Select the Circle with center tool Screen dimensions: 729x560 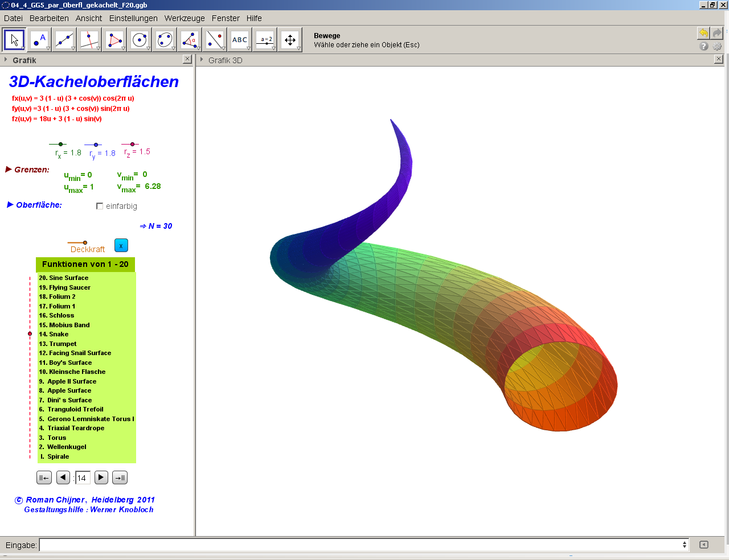point(140,40)
